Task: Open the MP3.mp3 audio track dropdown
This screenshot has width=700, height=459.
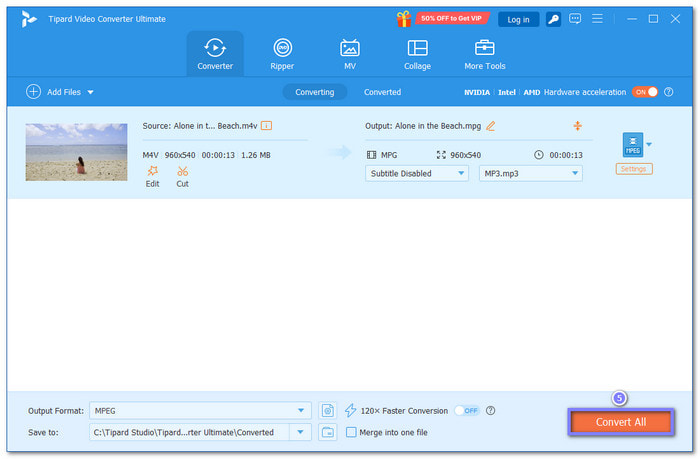Action: pyautogui.click(x=530, y=173)
